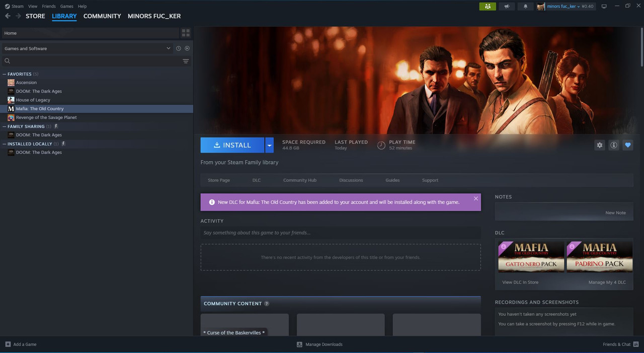
Task: Show game information icon
Action: (x=613, y=145)
